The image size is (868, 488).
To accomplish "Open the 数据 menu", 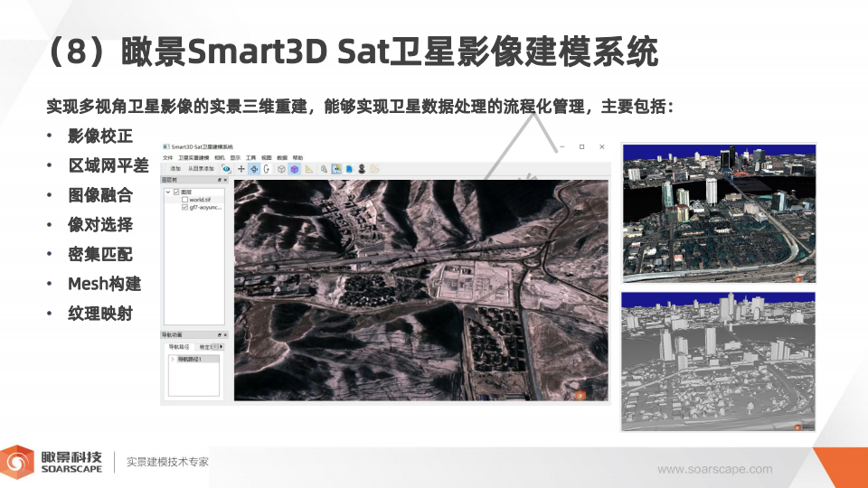I will 282,157.
